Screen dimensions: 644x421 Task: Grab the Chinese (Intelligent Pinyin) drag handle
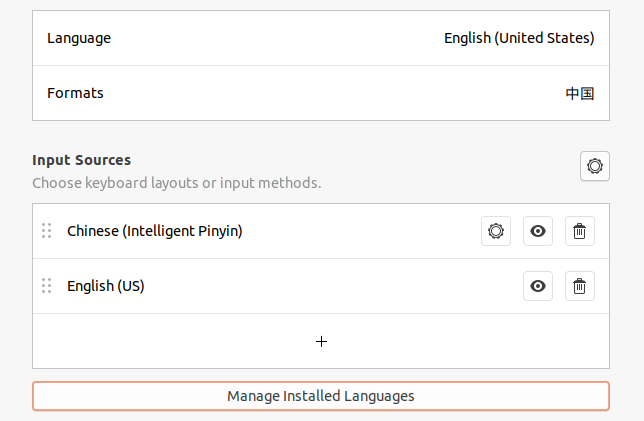coord(46,231)
